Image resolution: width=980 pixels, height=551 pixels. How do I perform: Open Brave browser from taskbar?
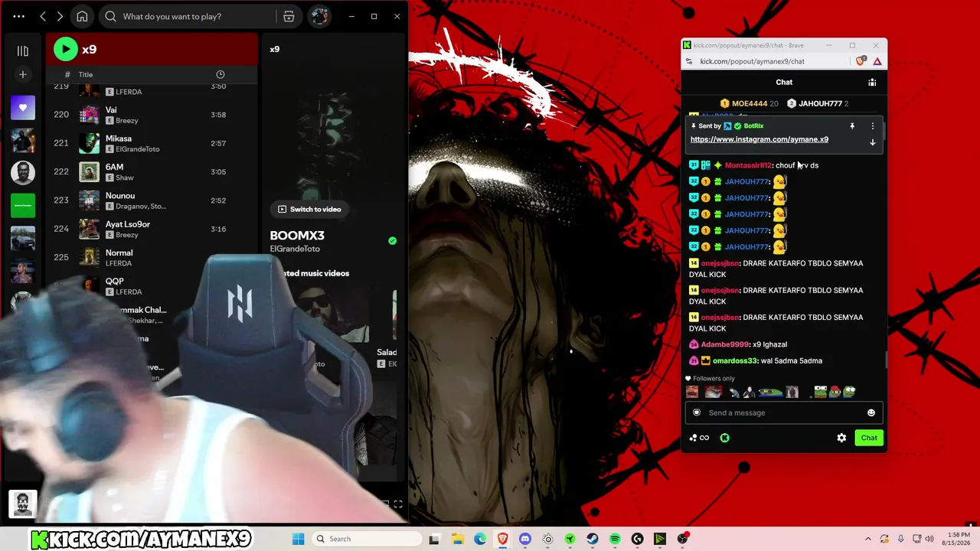[x=502, y=539]
